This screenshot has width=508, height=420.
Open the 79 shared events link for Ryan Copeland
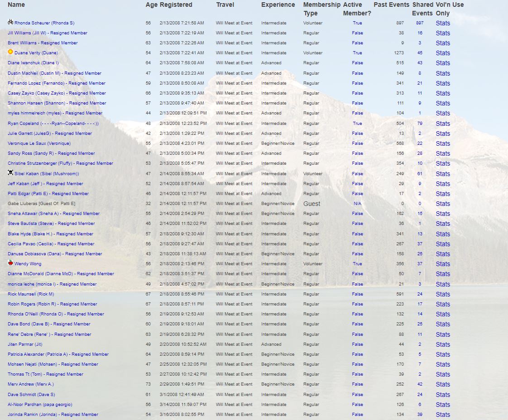(420, 124)
